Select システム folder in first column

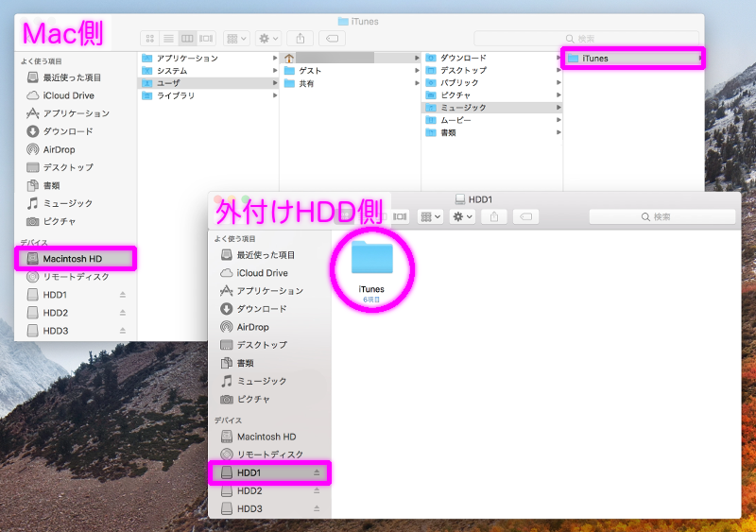click(210, 71)
